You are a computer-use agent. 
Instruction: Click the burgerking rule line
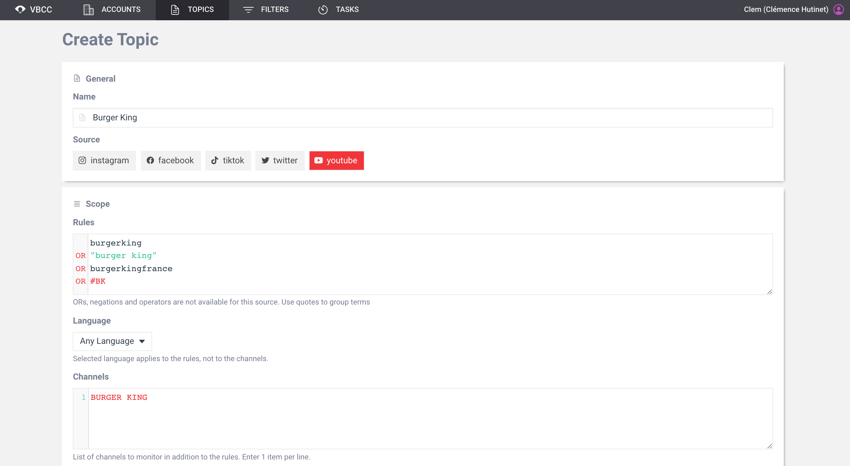click(115, 243)
